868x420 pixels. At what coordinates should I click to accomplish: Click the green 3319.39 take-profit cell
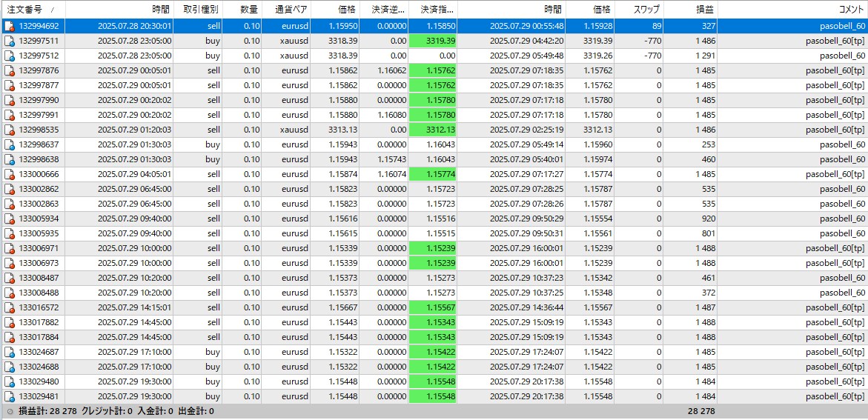point(433,41)
